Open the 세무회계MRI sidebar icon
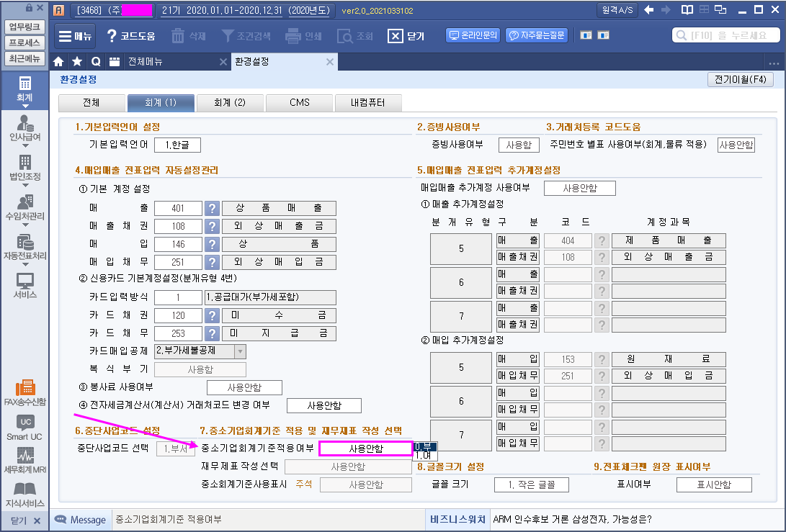Viewport: 786px width, 532px height. coord(24,460)
